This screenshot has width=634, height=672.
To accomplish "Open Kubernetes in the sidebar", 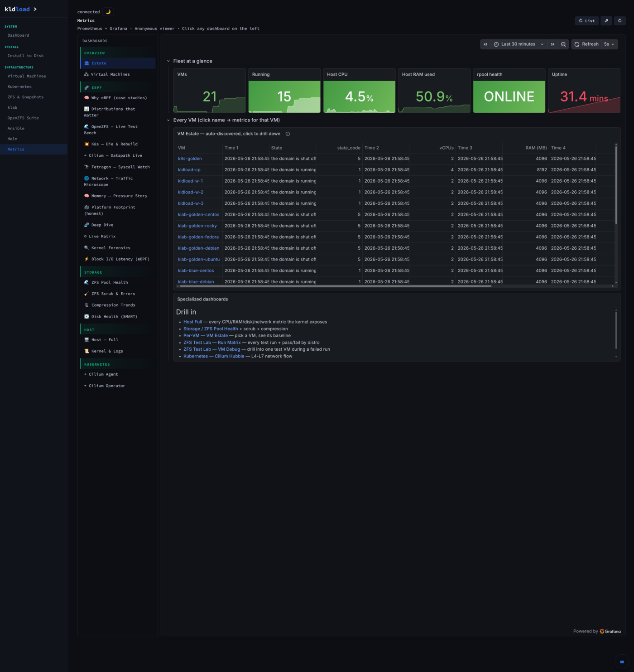I will pyautogui.click(x=34, y=87).
